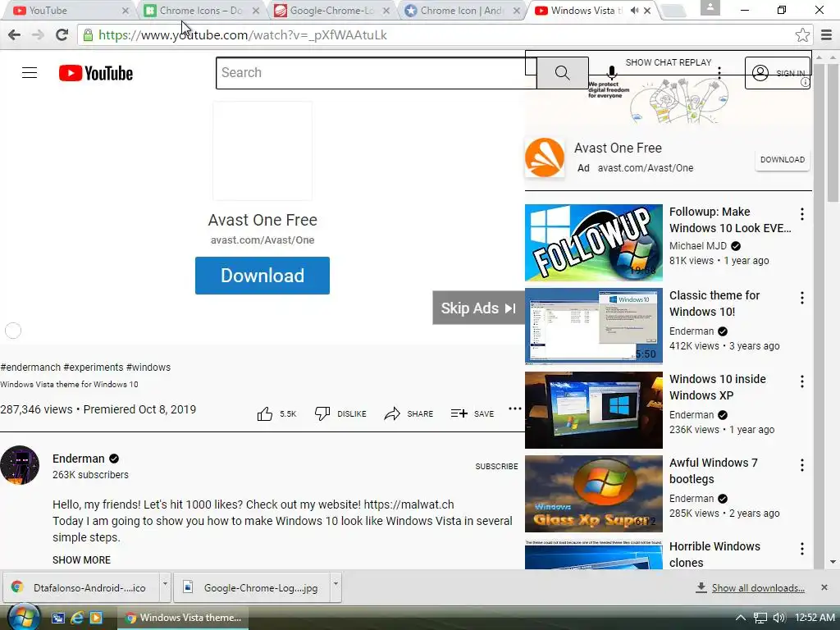
Task: Bookmark this page with the star
Action: [802, 34]
